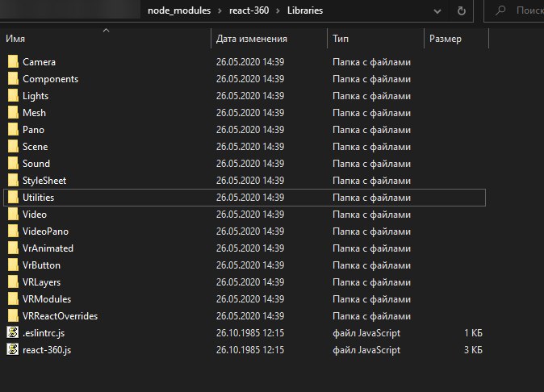Click the Mesh folder icon
Screen dimensions: 544x392
pos(13,113)
